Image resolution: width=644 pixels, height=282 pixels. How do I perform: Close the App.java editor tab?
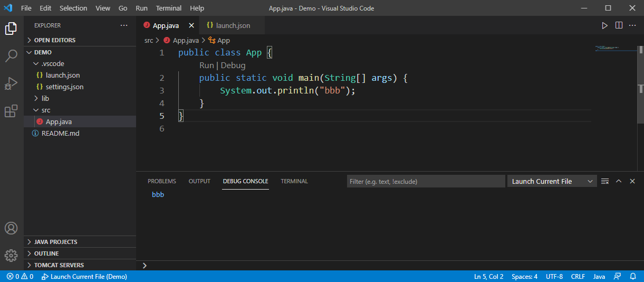pyautogui.click(x=191, y=25)
